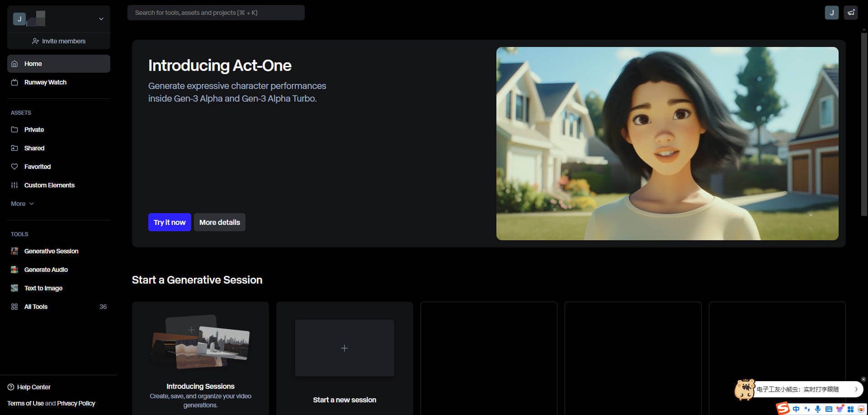Open the Introducing Sessions card

[200, 358]
